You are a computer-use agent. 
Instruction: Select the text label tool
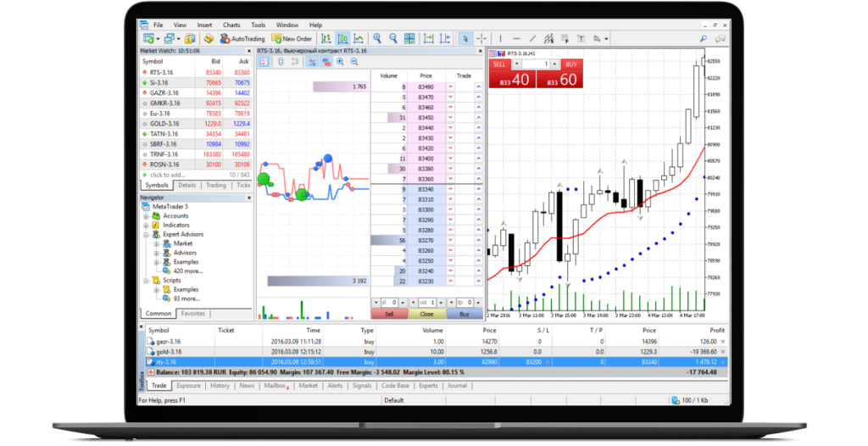[581, 38]
